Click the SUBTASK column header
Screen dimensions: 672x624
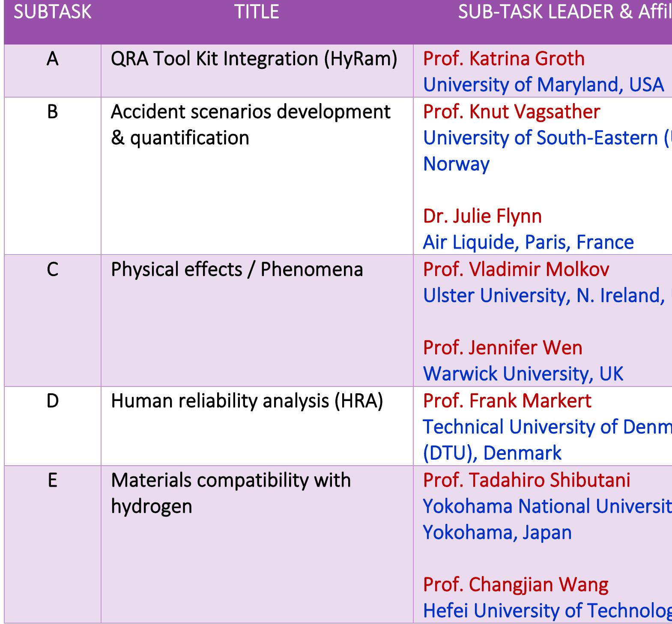coord(52,12)
